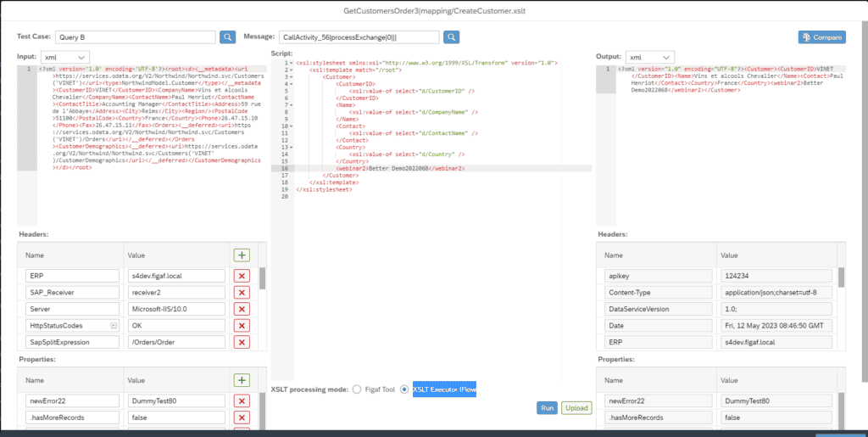Edit SAP_Receiver value receiver2
868x437 pixels.
pos(176,293)
